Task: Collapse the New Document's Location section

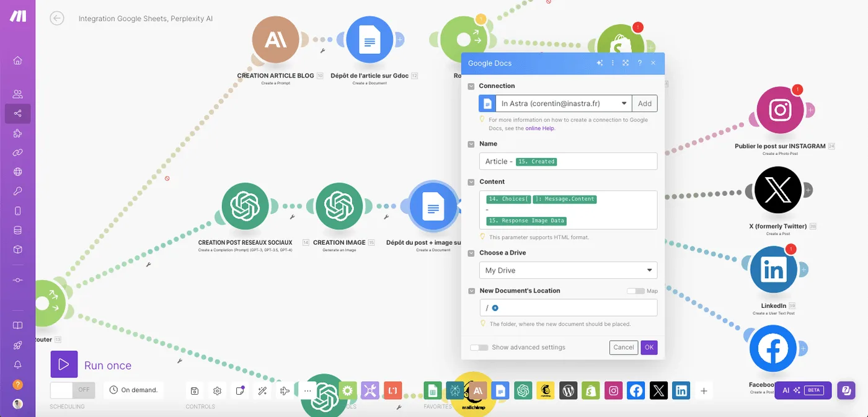Action: [471, 291]
